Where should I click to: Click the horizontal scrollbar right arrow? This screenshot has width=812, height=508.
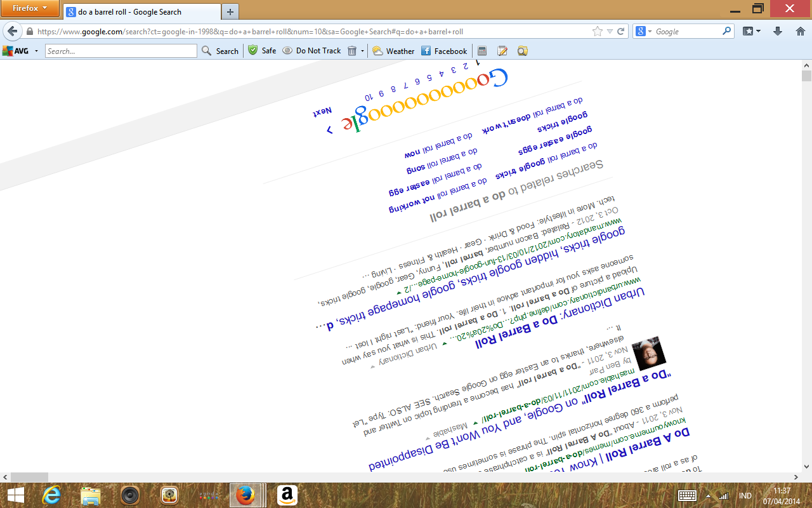coord(796,477)
